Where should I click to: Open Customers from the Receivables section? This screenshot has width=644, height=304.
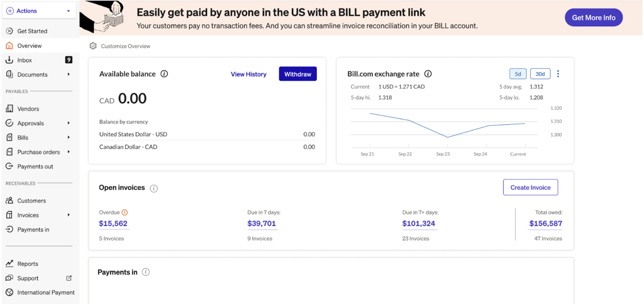point(32,200)
